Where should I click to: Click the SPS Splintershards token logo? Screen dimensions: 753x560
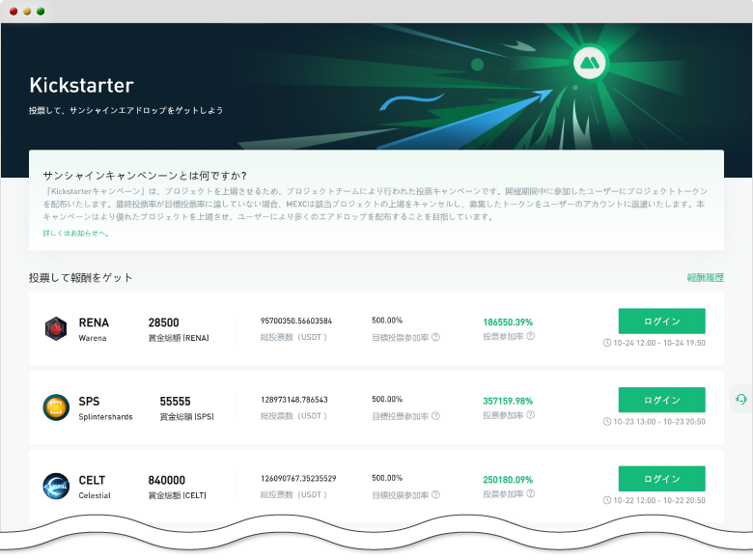[x=56, y=407]
